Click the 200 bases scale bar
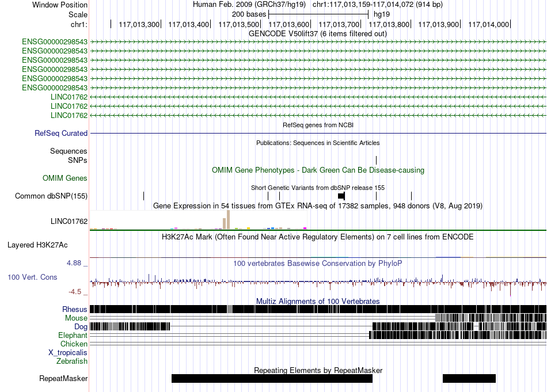Screen dimensions: 547x392 (x=318, y=14)
